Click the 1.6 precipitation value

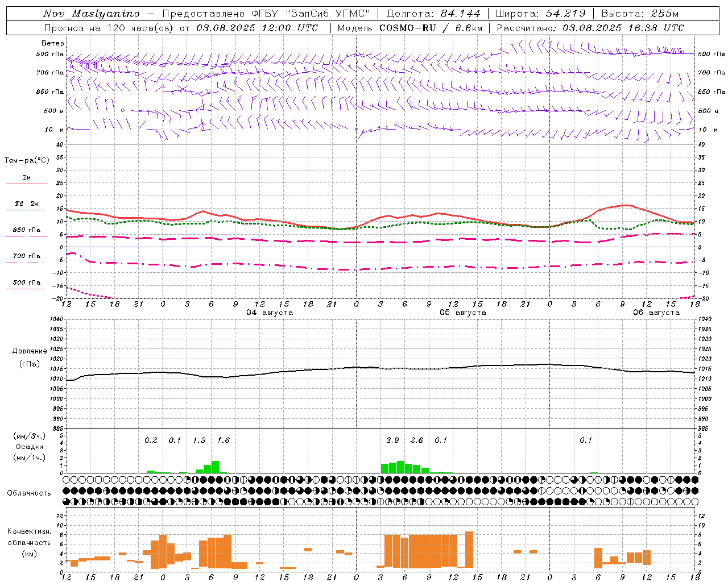[224, 440]
